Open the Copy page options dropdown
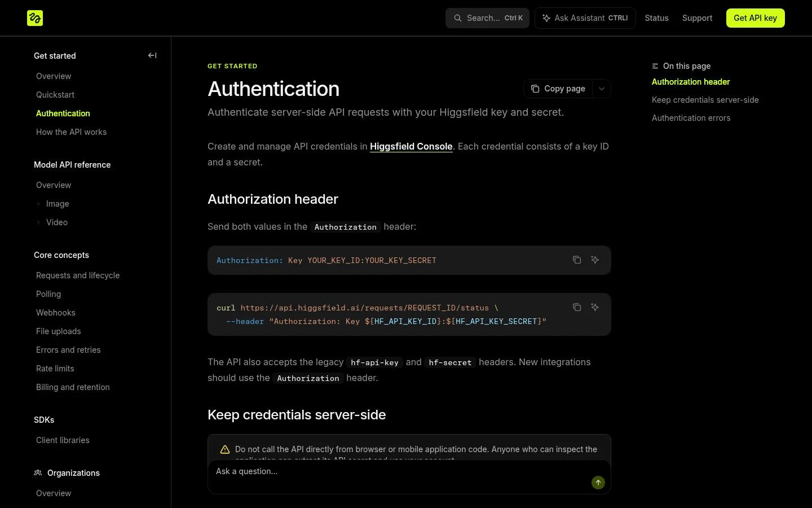This screenshot has width=812, height=508. coord(602,89)
